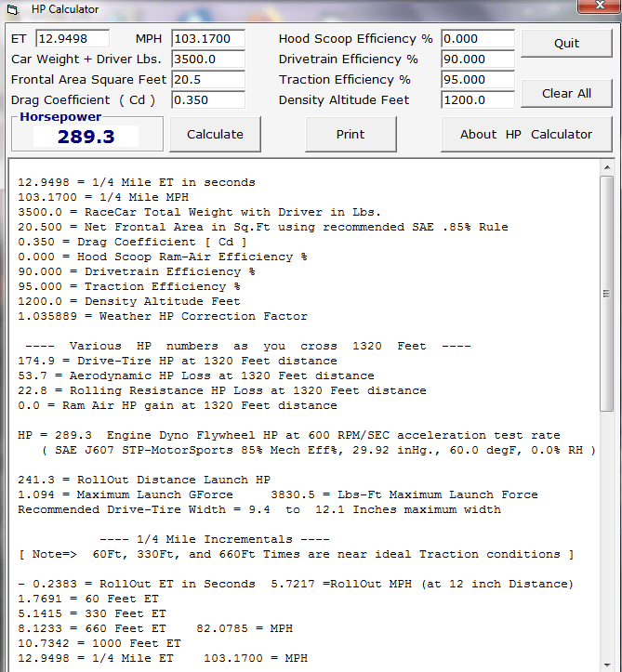This screenshot has height=672, width=622.
Task: Click the ET input field
Action: point(73,38)
